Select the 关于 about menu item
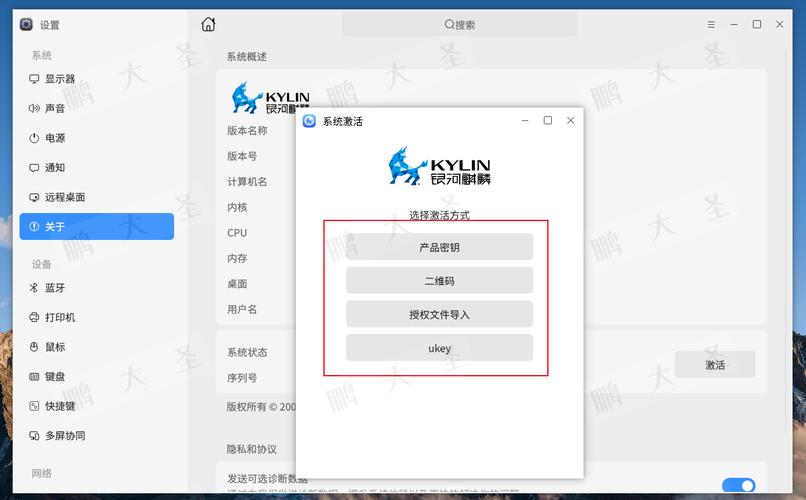 [96, 227]
